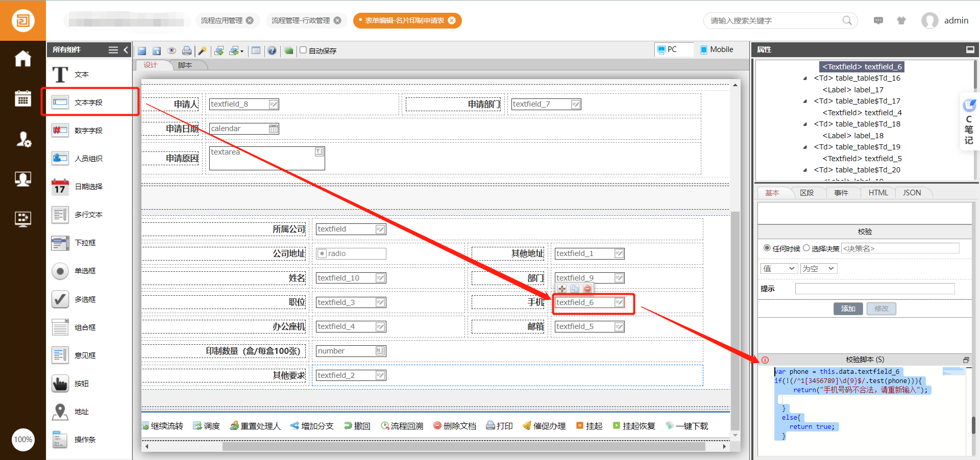Viewport: 980px width, 460px height.
Task: Collapse the 所有组件 panel with left arrow
Action: [126, 49]
